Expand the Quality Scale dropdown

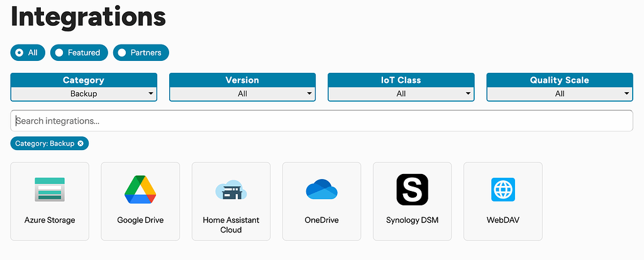click(560, 94)
